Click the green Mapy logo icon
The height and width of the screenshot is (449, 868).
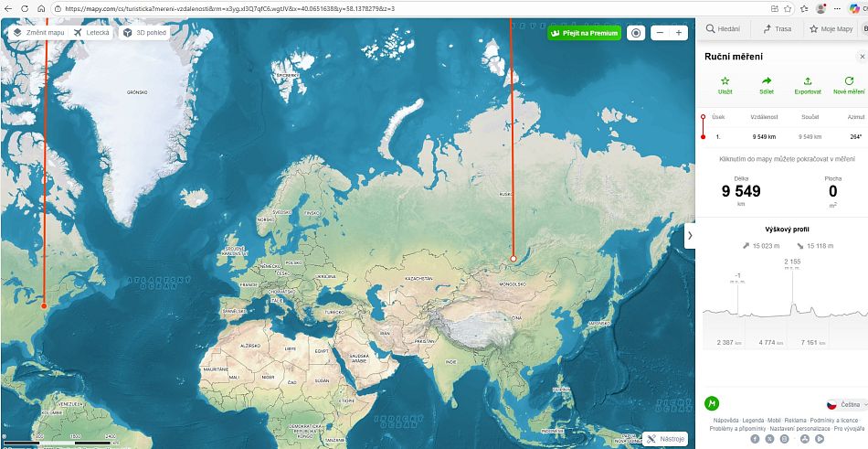coord(712,403)
